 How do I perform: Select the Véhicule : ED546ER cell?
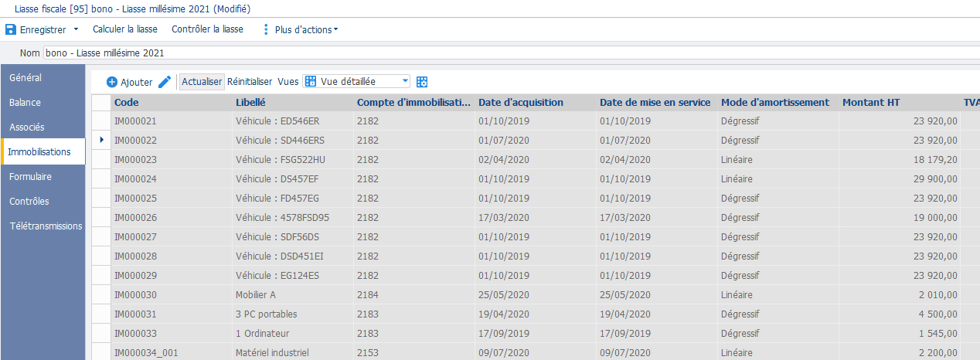tap(293, 121)
